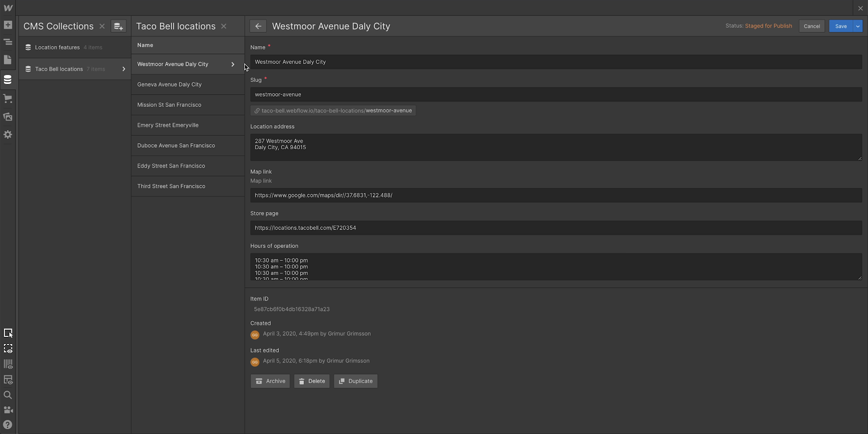Expand the Taco Bell locations chevron
Image resolution: width=868 pixels, height=434 pixels.
pos(124,69)
